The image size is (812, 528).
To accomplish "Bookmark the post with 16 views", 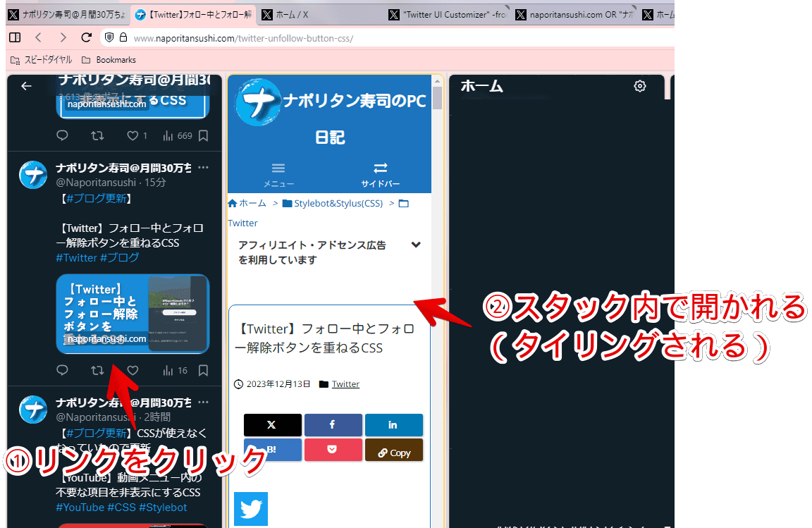I will [x=203, y=371].
